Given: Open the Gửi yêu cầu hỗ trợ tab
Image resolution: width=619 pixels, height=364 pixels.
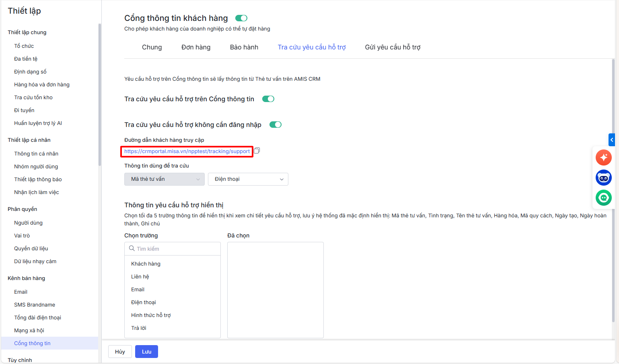Looking at the screenshot, I should 393,47.
